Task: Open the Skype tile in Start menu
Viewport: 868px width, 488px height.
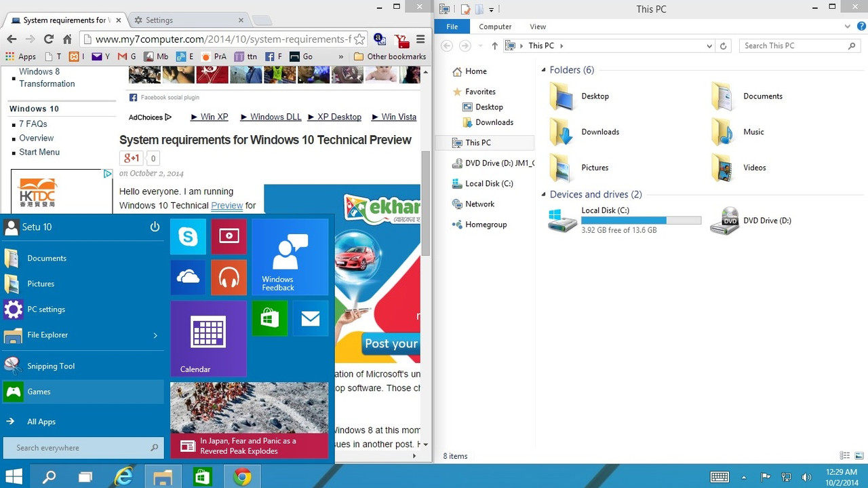Action: tap(188, 237)
